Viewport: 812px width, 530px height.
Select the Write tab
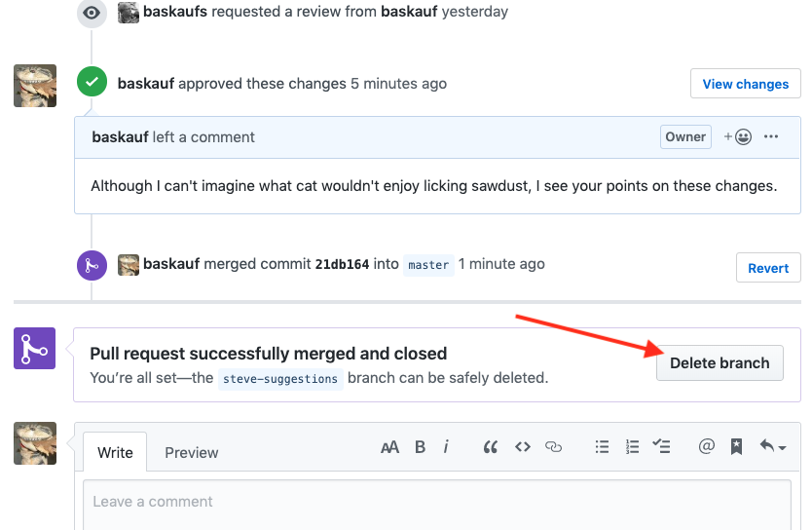115,452
